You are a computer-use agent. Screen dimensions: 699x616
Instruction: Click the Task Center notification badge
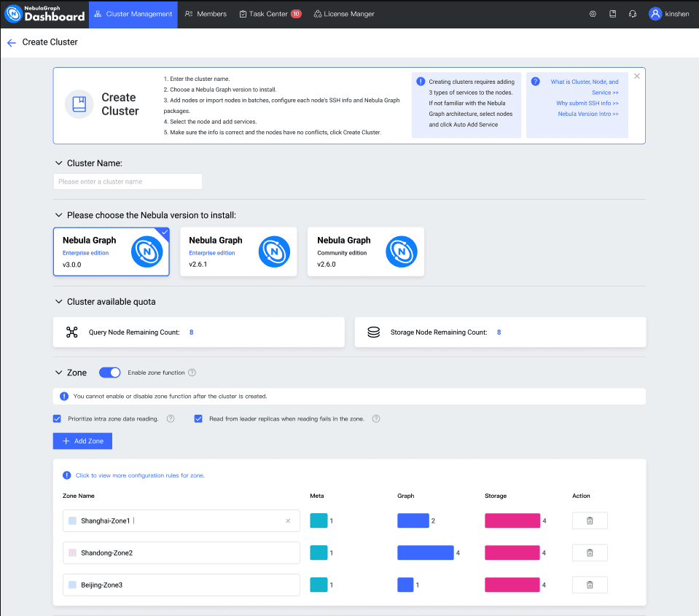(296, 14)
